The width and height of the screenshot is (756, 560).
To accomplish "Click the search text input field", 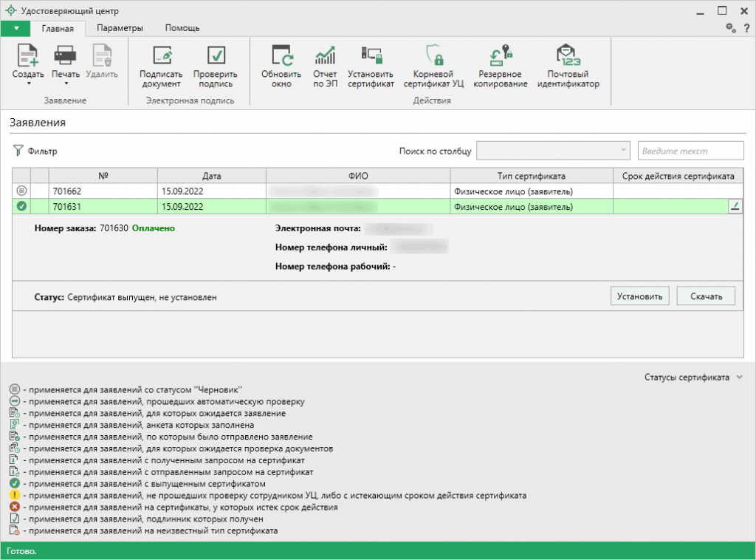I will (690, 151).
